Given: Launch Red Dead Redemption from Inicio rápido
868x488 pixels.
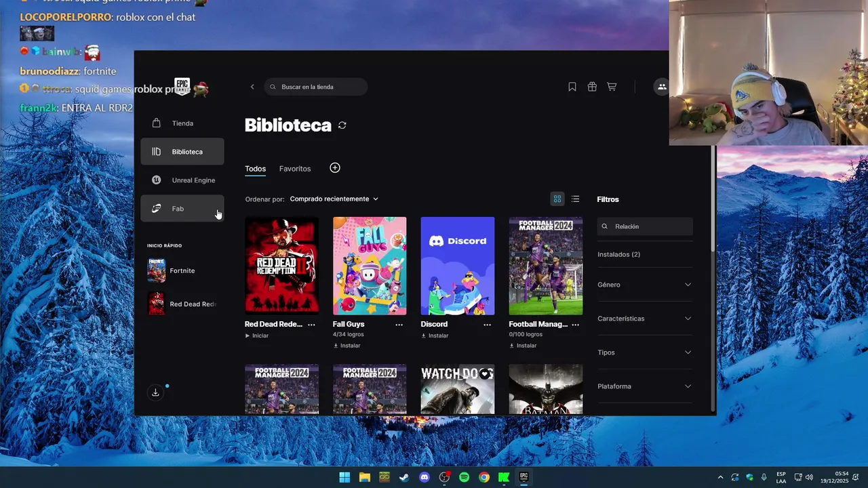Looking at the screenshot, I should 182,304.
